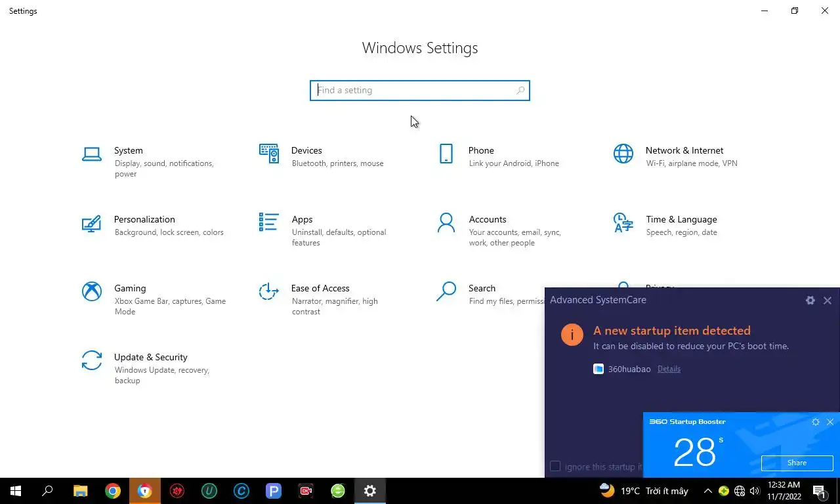Open the volume speaker tray icon
Image resolution: width=840 pixels, height=504 pixels.
[x=755, y=491]
